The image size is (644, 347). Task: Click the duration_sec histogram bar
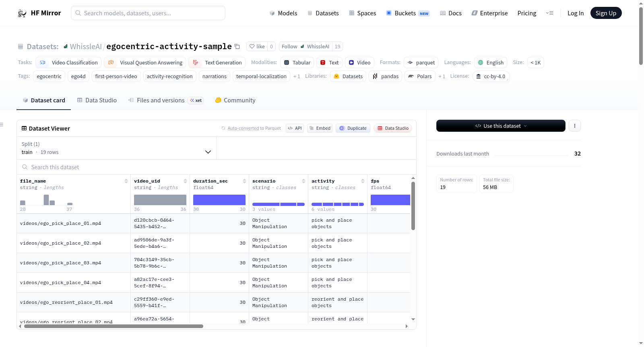pyautogui.click(x=219, y=200)
